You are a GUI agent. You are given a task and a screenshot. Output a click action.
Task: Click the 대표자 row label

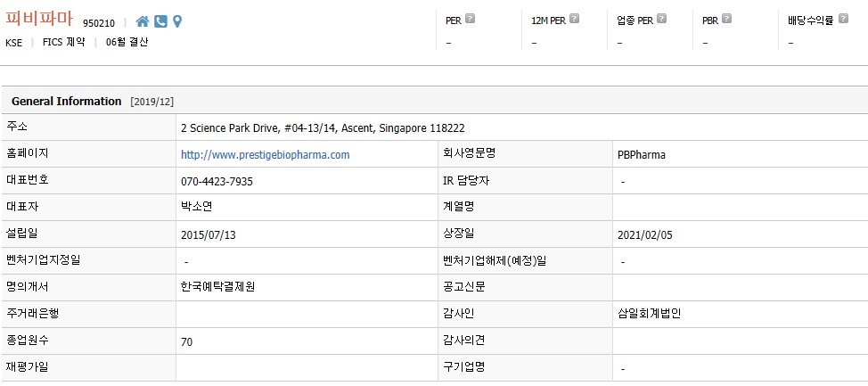(x=22, y=207)
